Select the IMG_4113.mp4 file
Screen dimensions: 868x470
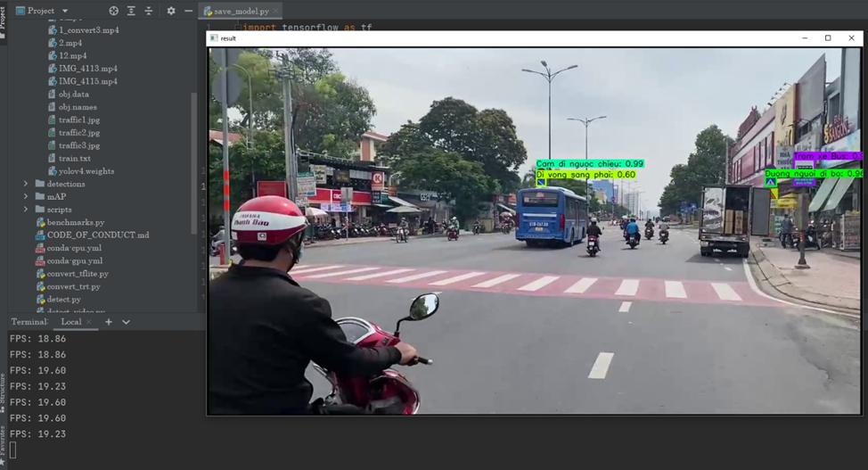pyautogui.click(x=83, y=68)
